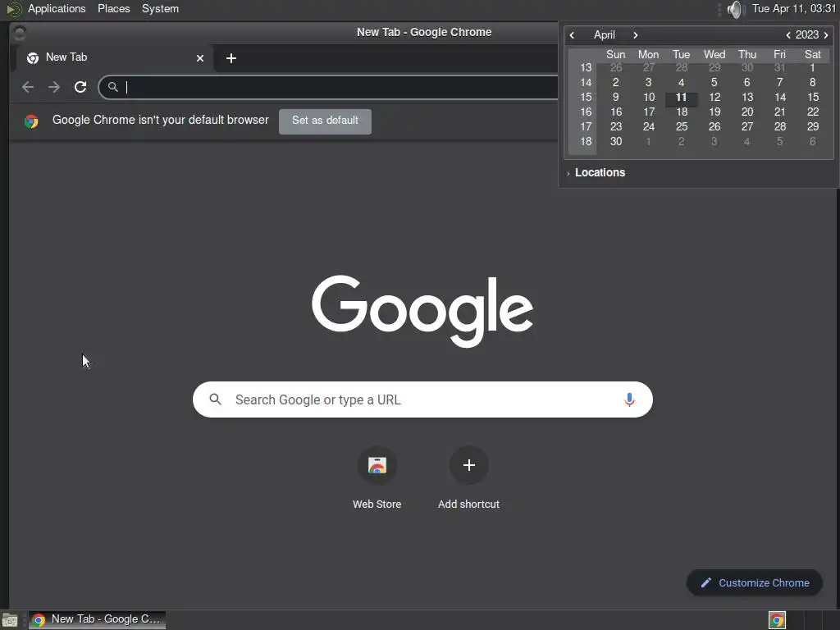Go to next month after April
This screenshot has width=840, height=630.
click(636, 35)
